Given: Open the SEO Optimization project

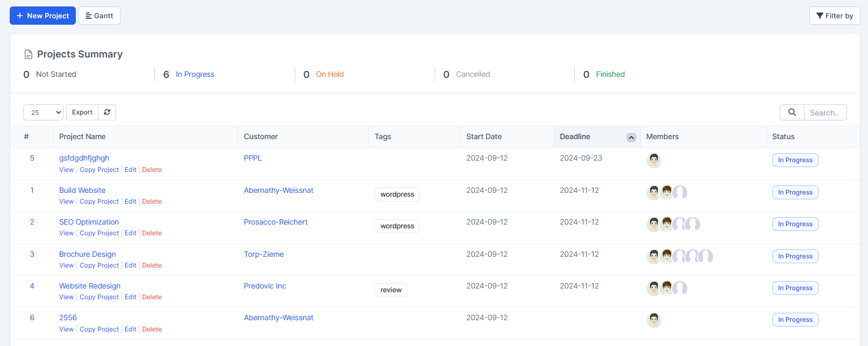Looking at the screenshot, I should pos(89,222).
